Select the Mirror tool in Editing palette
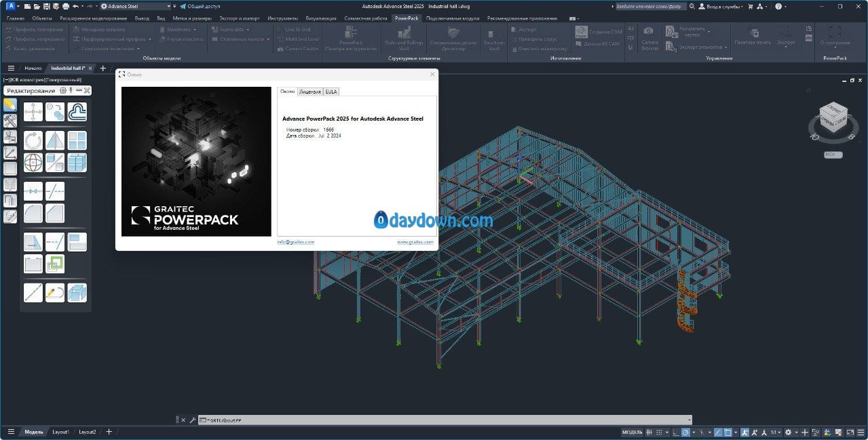This screenshot has height=440, width=868. pos(55,141)
